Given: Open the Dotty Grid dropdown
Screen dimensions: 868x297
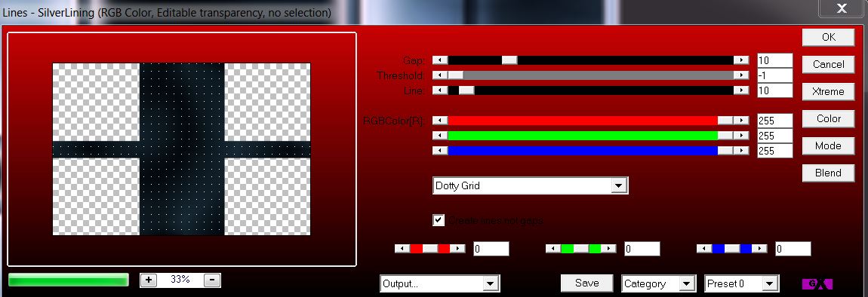Looking at the screenshot, I should [x=531, y=186].
